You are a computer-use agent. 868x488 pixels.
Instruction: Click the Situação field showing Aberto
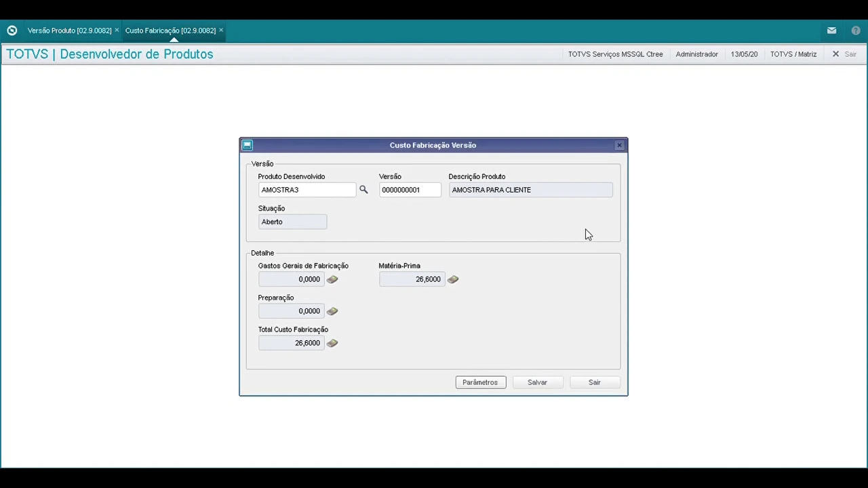[x=292, y=222]
